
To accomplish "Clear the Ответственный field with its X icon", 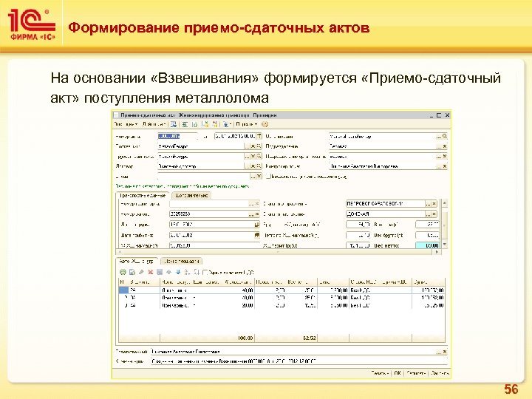I will (445, 352).
